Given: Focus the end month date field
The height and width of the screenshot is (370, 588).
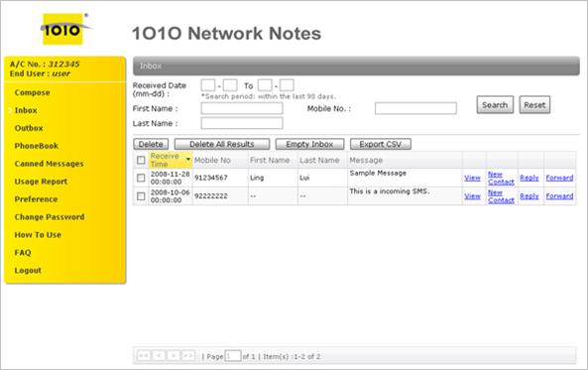Looking at the screenshot, I should [265, 85].
